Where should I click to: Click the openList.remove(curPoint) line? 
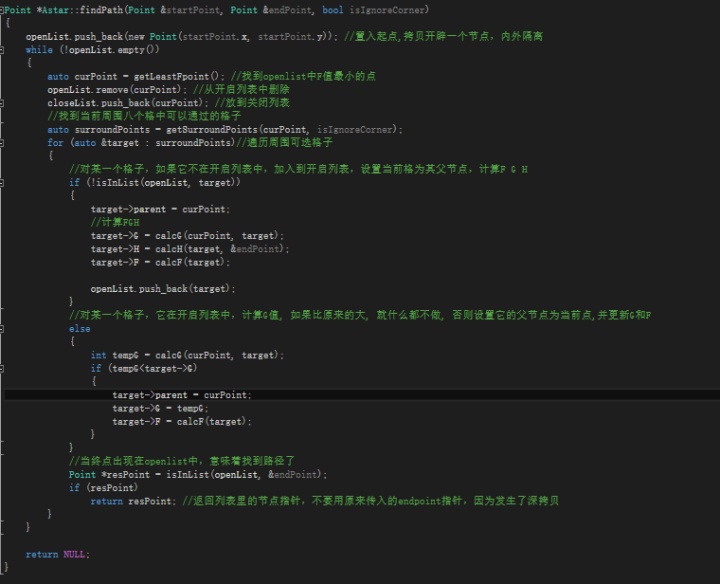(x=117, y=90)
